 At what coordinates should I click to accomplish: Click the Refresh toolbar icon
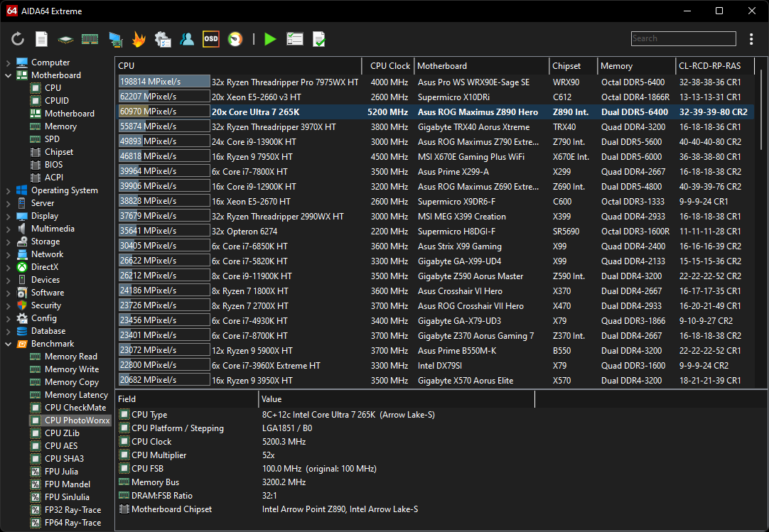pos(18,39)
